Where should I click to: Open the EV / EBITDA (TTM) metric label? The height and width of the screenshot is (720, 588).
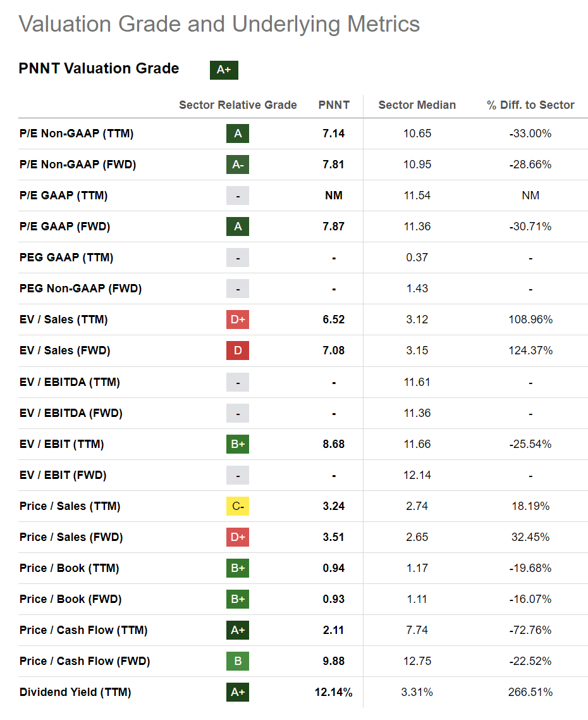point(70,382)
